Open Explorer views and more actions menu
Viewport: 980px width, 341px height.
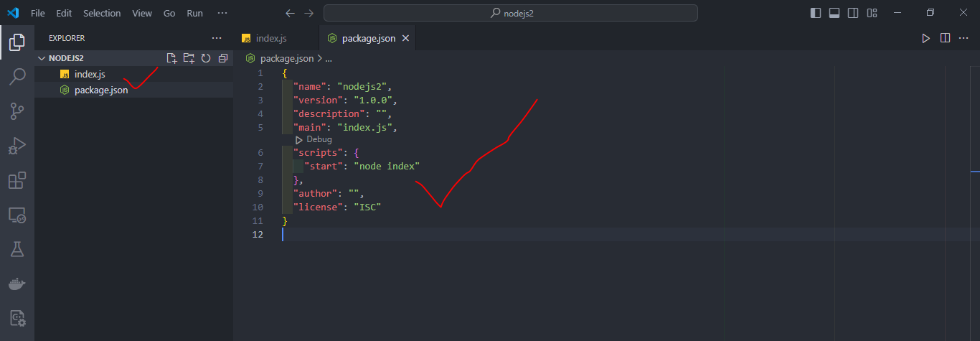point(217,38)
